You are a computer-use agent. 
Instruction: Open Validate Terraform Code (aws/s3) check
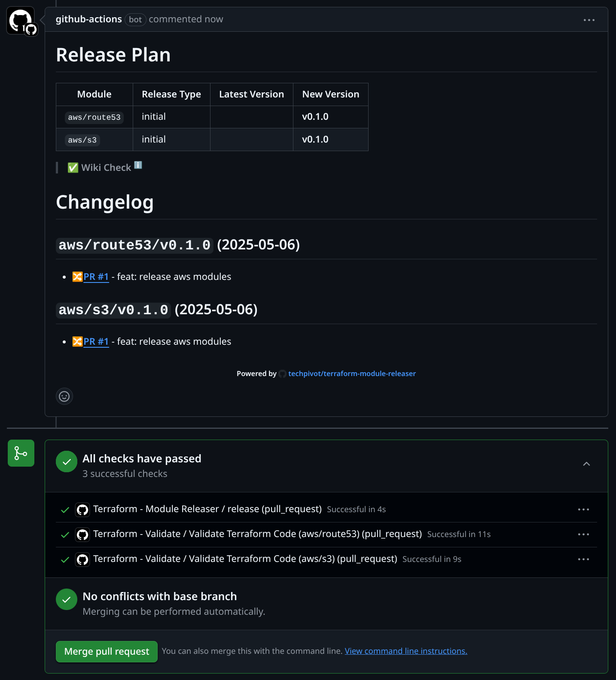[245, 559]
